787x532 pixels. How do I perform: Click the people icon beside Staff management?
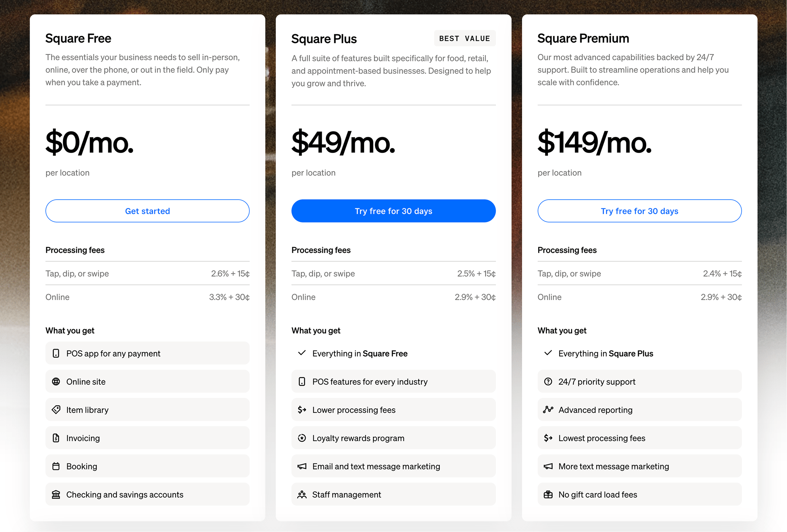coord(302,494)
